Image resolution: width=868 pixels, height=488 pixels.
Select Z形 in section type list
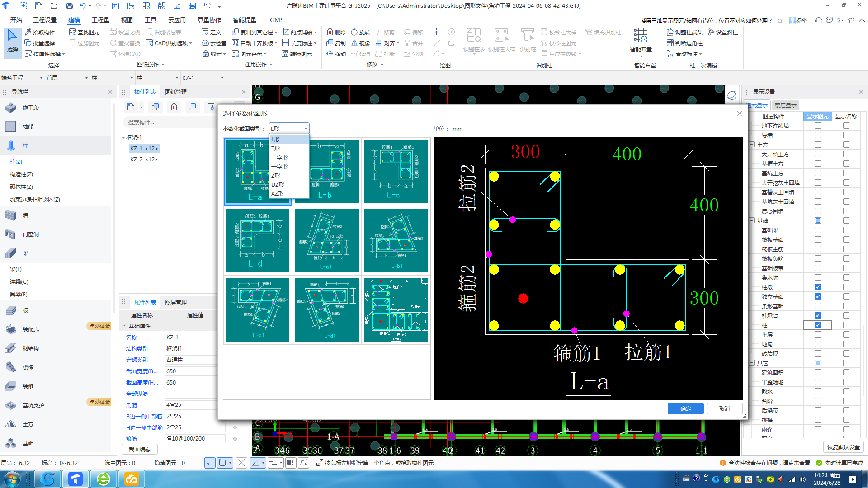289,175
